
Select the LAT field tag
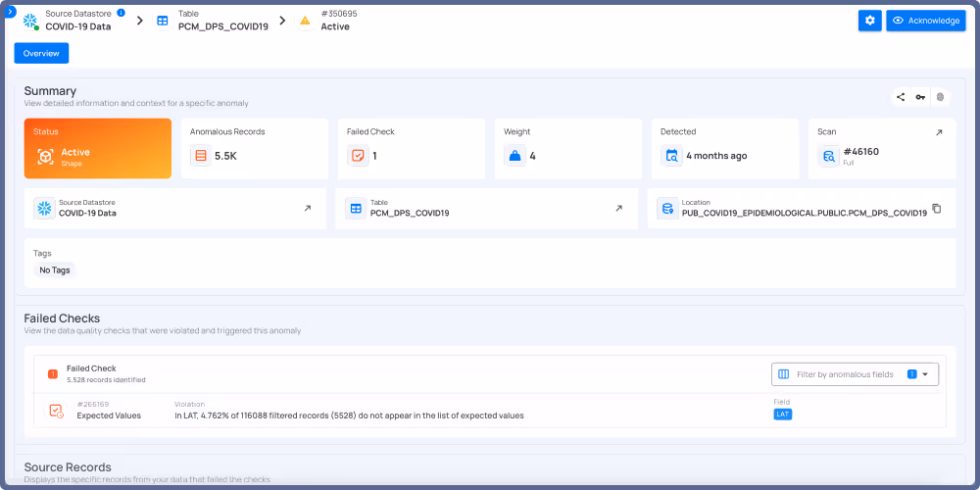(x=782, y=415)
